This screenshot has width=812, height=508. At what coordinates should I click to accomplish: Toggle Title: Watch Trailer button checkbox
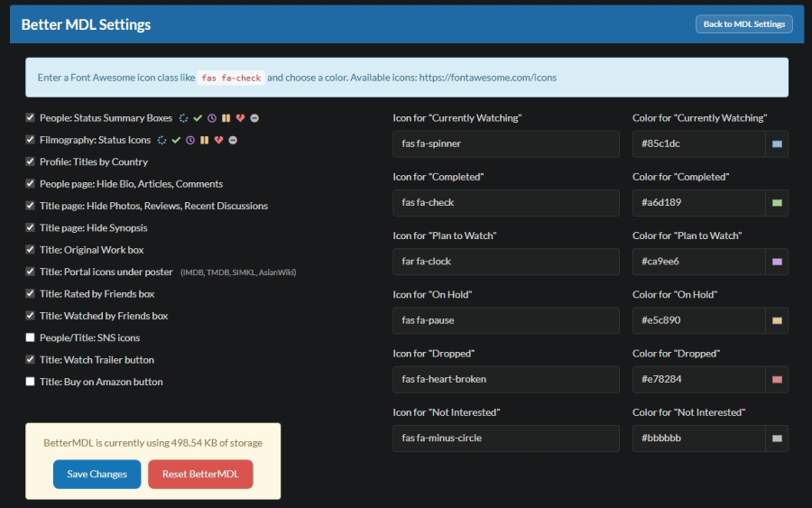tap(30, 360)
